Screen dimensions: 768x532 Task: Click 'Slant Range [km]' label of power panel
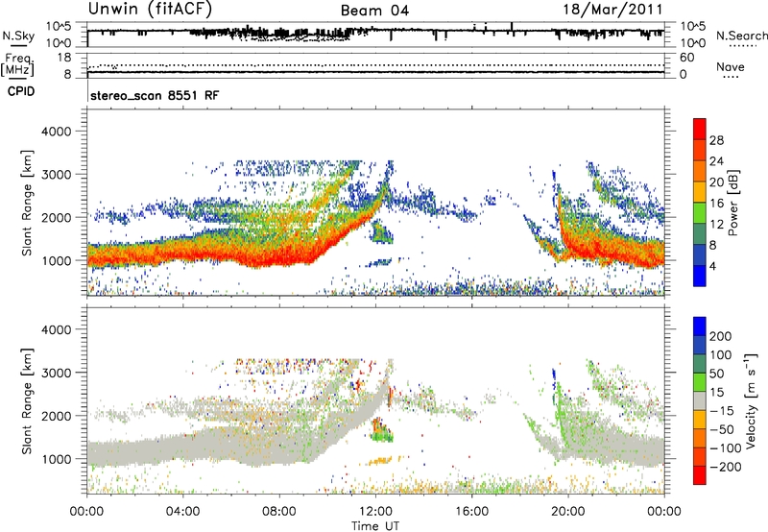27,203
